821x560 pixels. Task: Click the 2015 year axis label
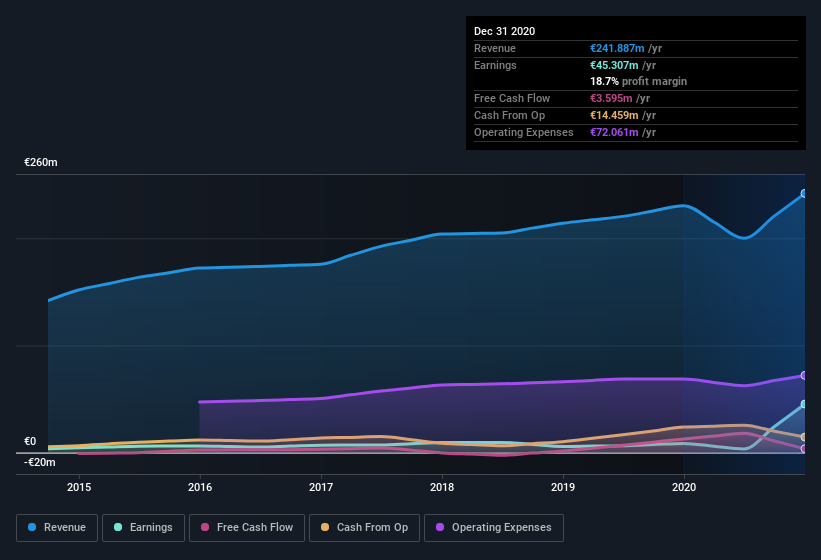[x=79, y=487]
